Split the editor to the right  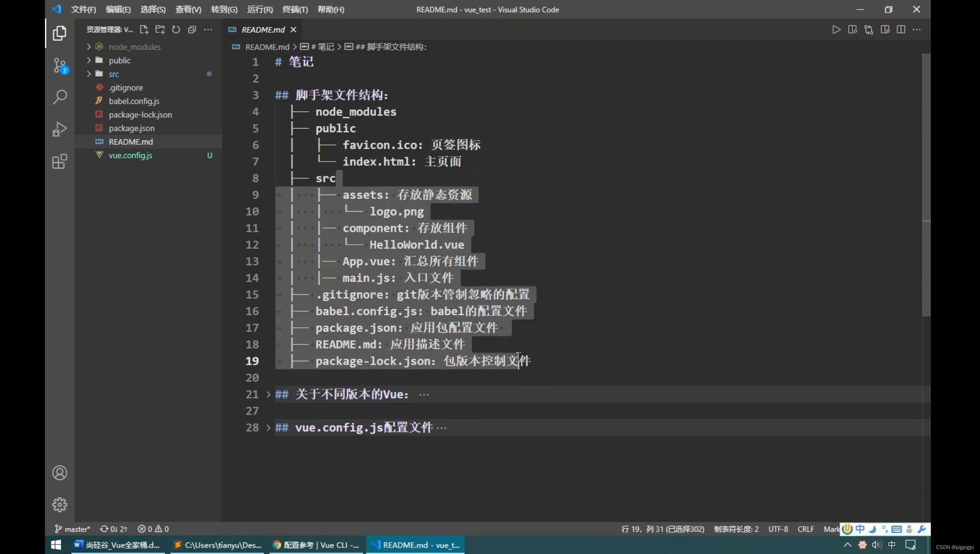(x=901, y=30)
